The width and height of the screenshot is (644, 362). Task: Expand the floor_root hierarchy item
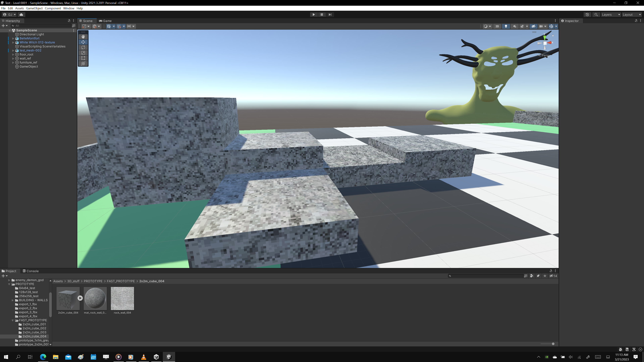pyautogui.click(x=13, y=54)
